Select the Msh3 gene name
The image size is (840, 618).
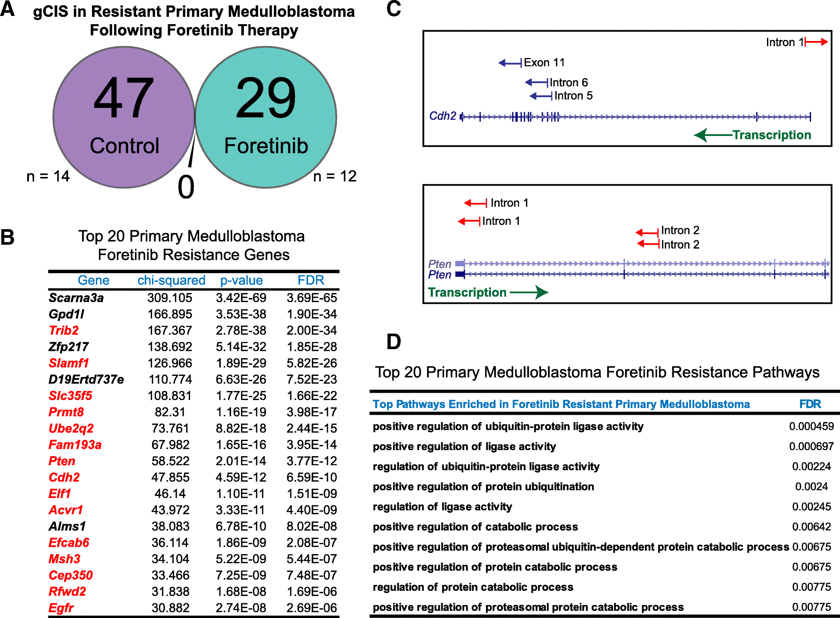pos(64,559)
